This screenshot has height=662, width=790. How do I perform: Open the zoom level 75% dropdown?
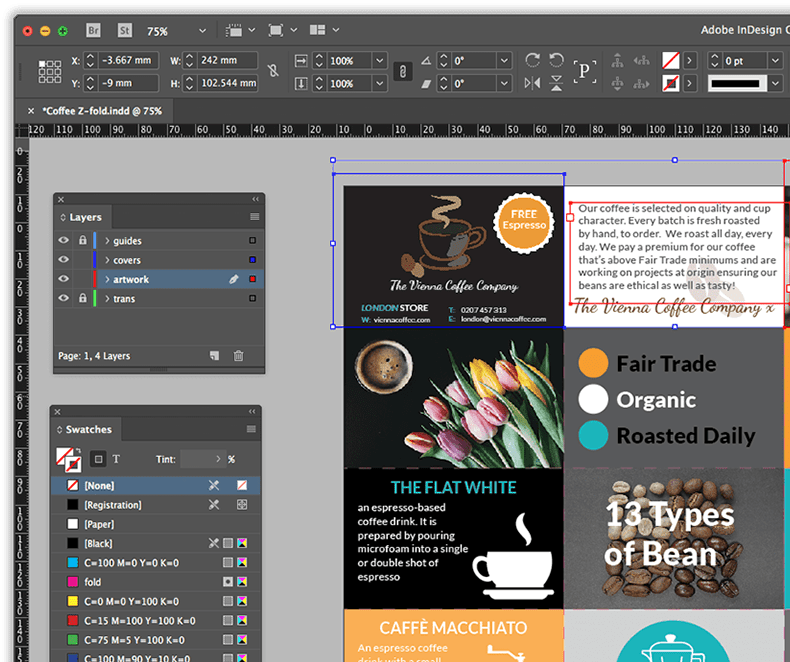(202, 31)
